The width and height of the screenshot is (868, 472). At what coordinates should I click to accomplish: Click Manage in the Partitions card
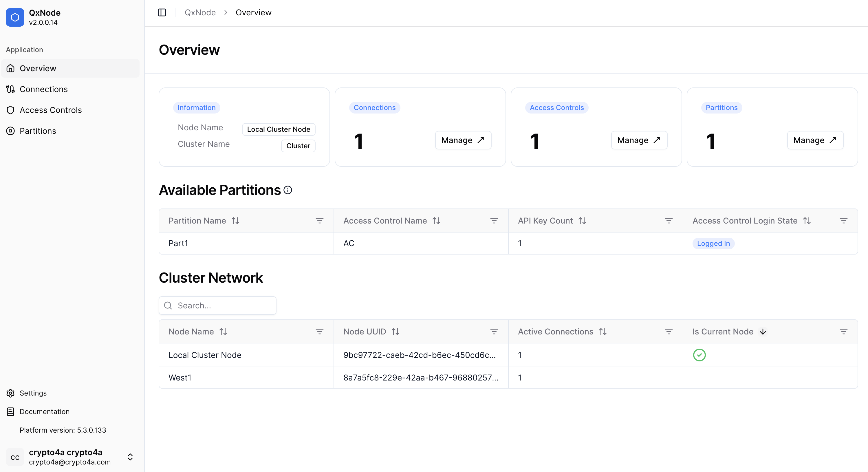point(815,140)
